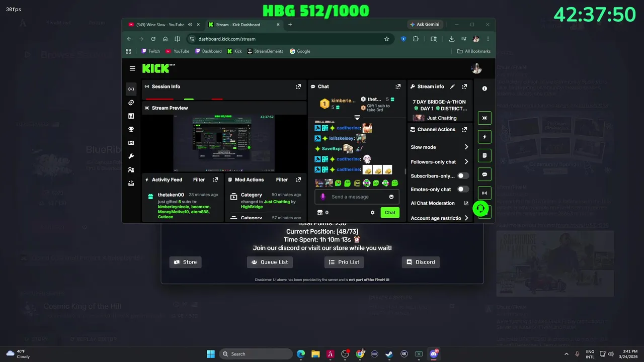Image resolution: width=644 pixels, height=362 pixels.
Task: Open the green headset support button
Action: click(481, 208)
